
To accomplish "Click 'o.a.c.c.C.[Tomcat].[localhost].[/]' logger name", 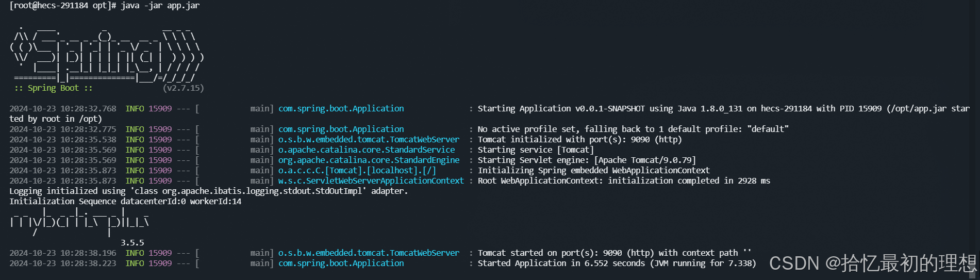I will click(357, 171).
